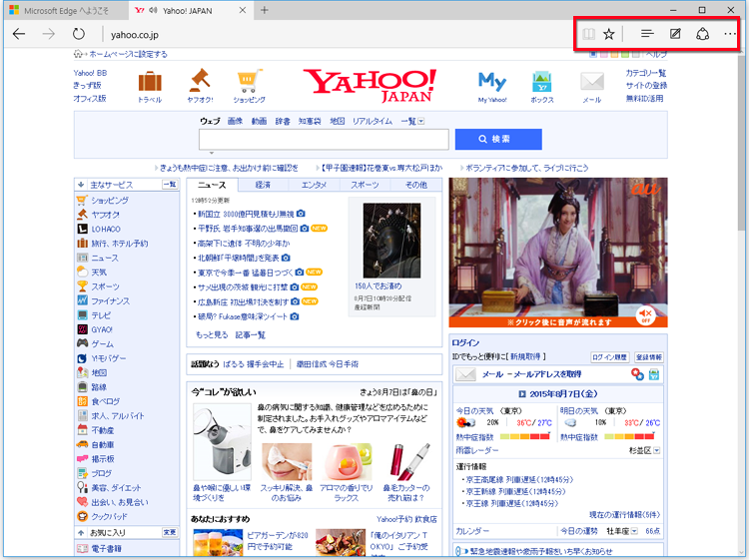Click the Yahoo search text field
Viewport: 749px width, 560px height.
pyautogui.click(x=324, y=139)
